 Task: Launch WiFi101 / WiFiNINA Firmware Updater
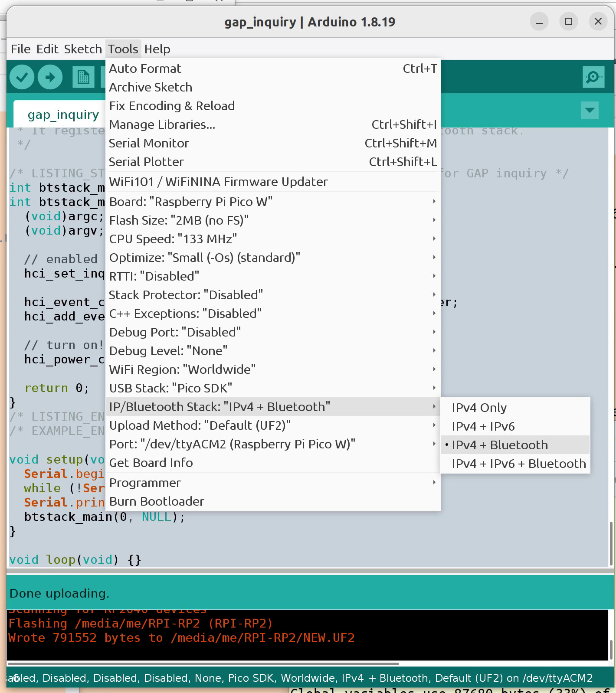pyautogui.click(x=273, y=182)
